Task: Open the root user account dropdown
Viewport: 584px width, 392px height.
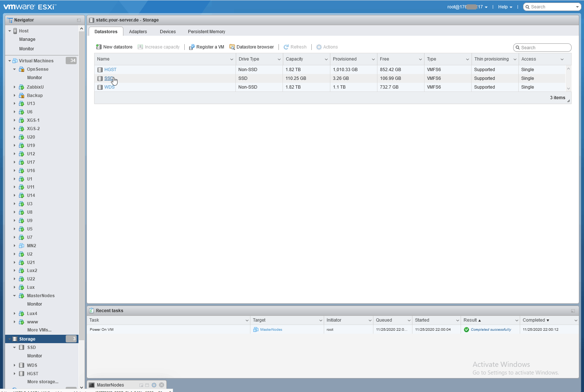Action: (467, 7)
